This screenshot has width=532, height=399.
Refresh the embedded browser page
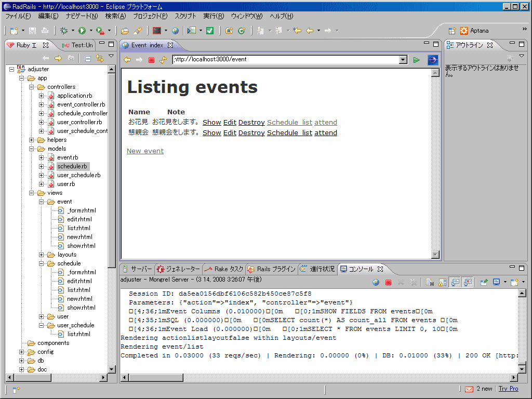(x=163, y=60)
